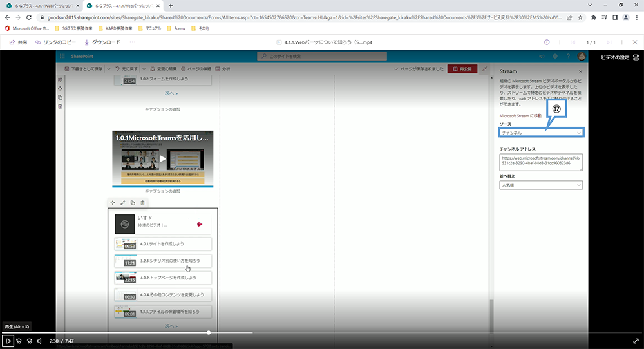Click the チャンネル アドレス text field
The width and height of the screenshot is (644, 349).
(541, 162)
